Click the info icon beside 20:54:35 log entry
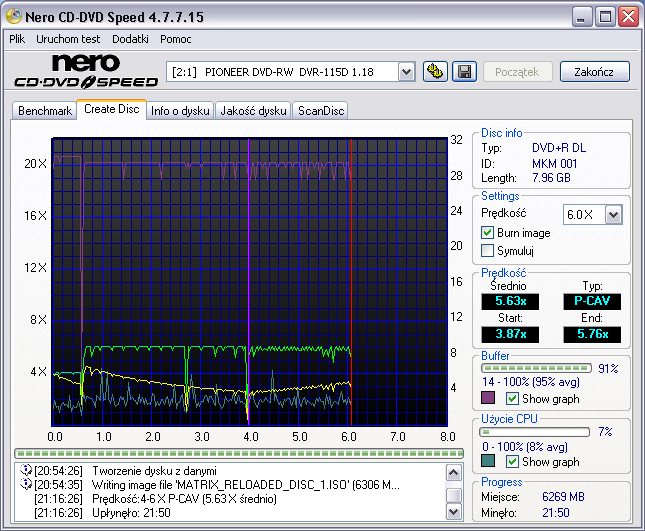645x531 pixels. point(26,484)
